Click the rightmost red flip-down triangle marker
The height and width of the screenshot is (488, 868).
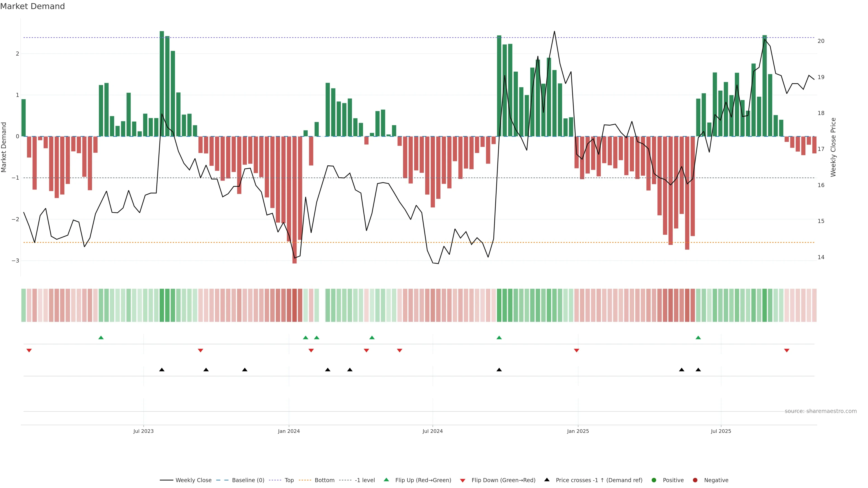point(787,351)
